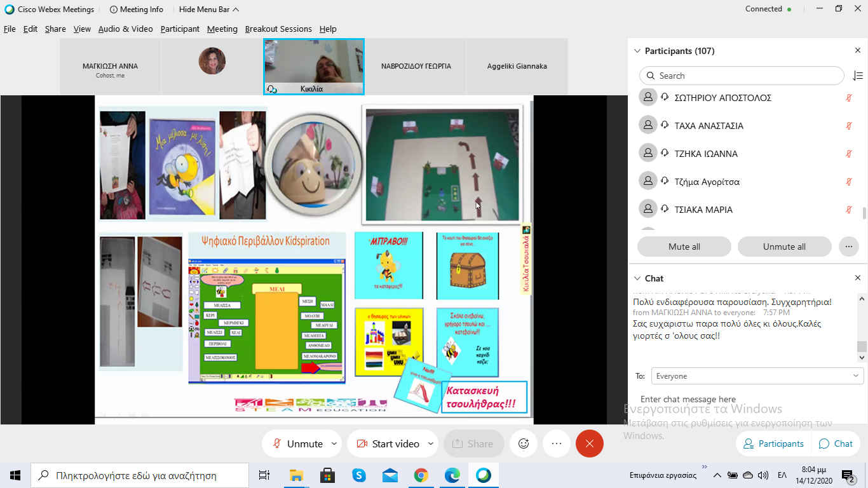Viewport: 868px width, 488px height.
Task: Click avatar icon of ΣΩΤΗΡΙΟΥ ΑΠΟΣΤΟΛΟΣ
Action: (x=648, y=97)
